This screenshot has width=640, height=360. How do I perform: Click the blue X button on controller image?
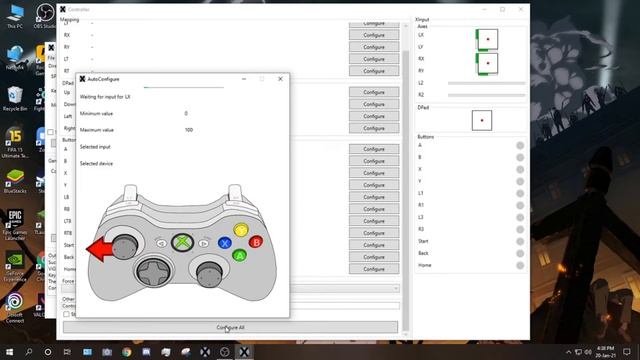point(224,243)
